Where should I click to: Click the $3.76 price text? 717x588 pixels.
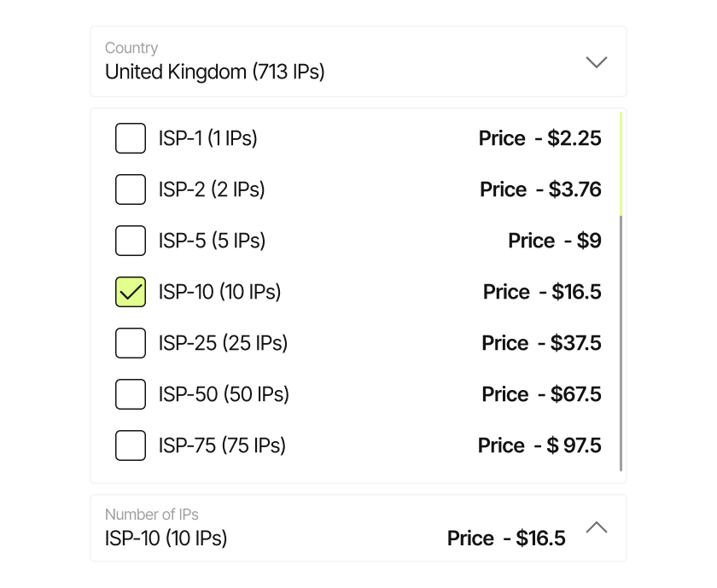point(574,189)
